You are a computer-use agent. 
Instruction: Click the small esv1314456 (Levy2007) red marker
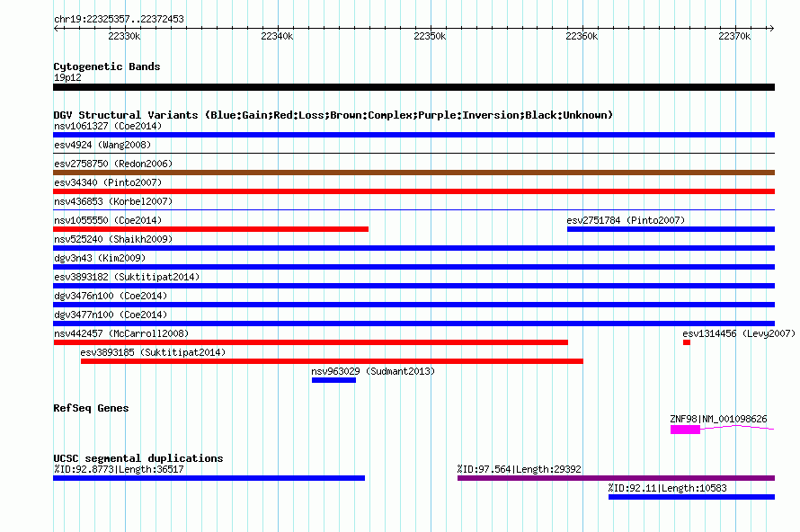click(687, 342)
